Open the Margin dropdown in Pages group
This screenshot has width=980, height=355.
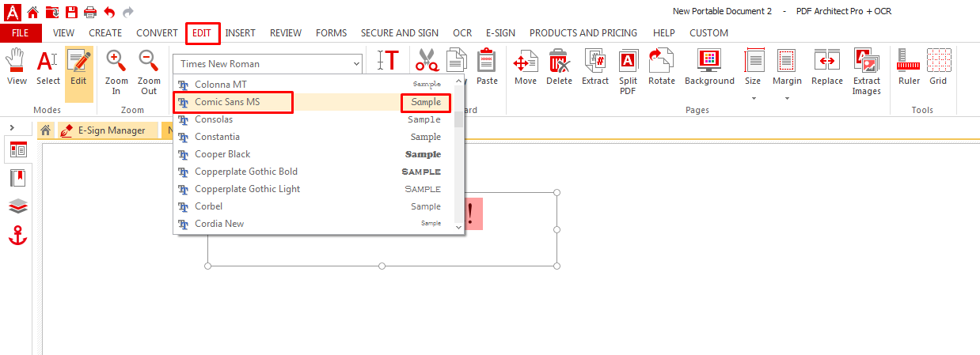pos(787,76)
